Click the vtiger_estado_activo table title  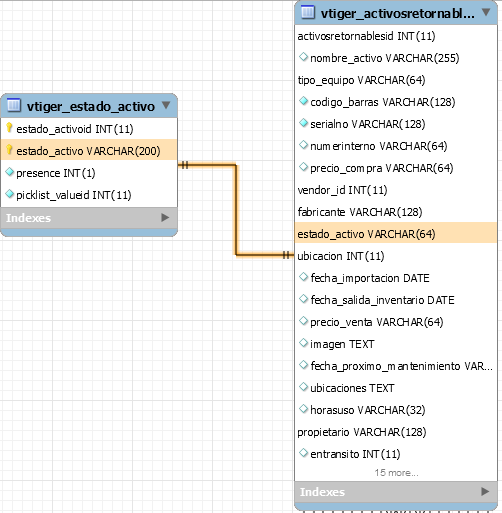coord(91,106)
